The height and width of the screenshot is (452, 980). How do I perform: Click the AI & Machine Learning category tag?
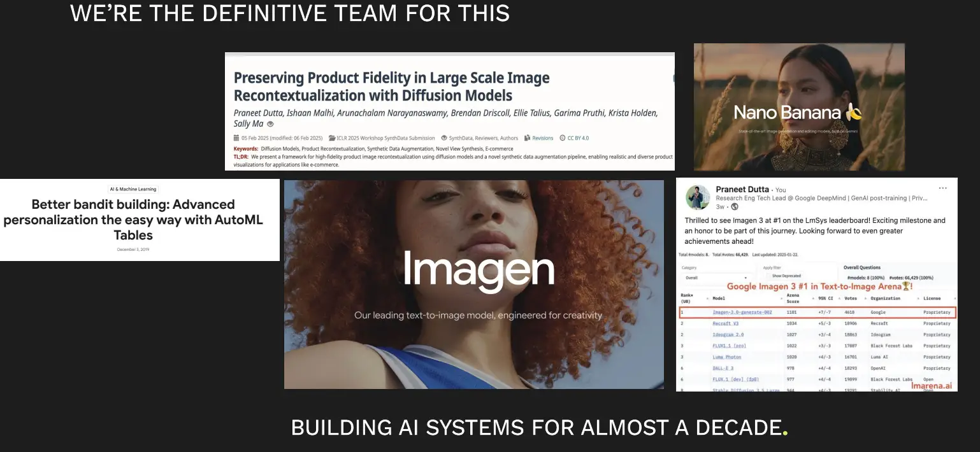click(x=133, y=189)
